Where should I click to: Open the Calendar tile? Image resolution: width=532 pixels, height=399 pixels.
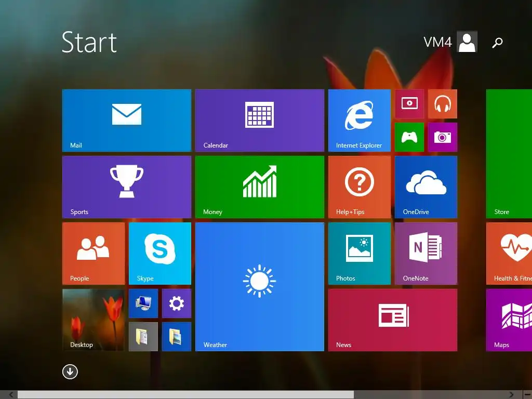coord(260,121)
